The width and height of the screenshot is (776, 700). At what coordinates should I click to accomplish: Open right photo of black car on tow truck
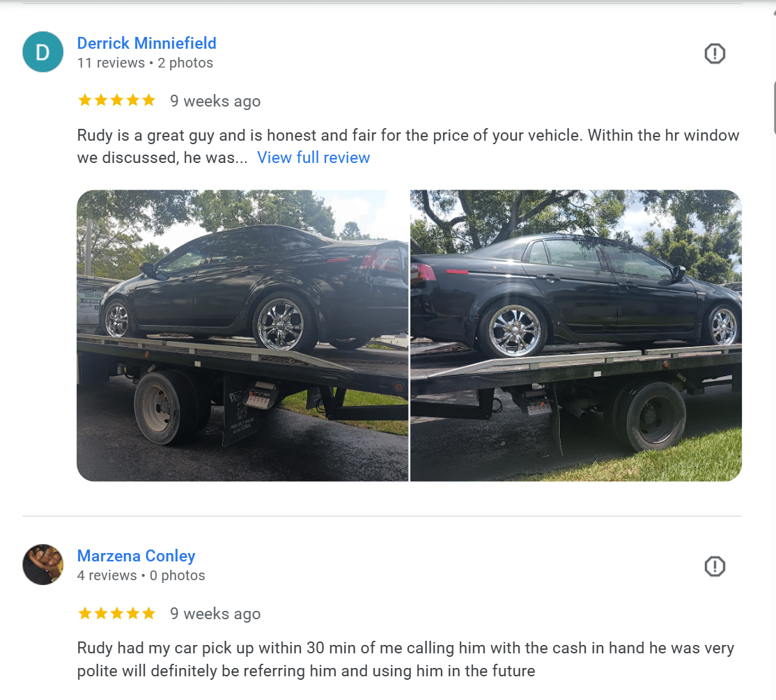pyautogui.click(x=576, y=336)
